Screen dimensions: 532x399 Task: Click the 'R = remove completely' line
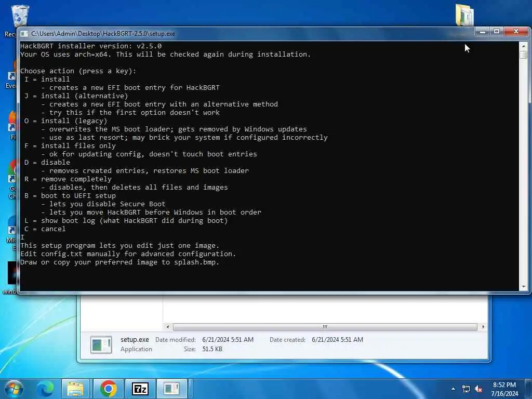point(68,179)
